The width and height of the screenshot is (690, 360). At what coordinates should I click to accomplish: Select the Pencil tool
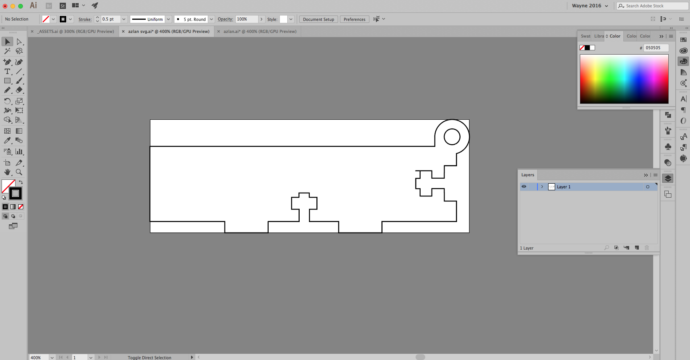tap(7, 90)
